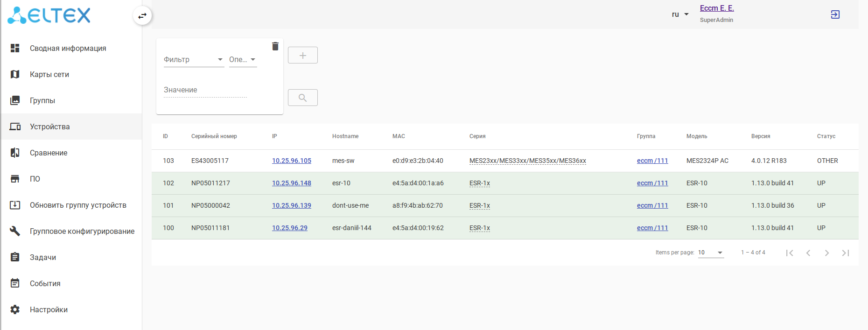
Task: Open the Настройки menu item
Action: [49, 309]
